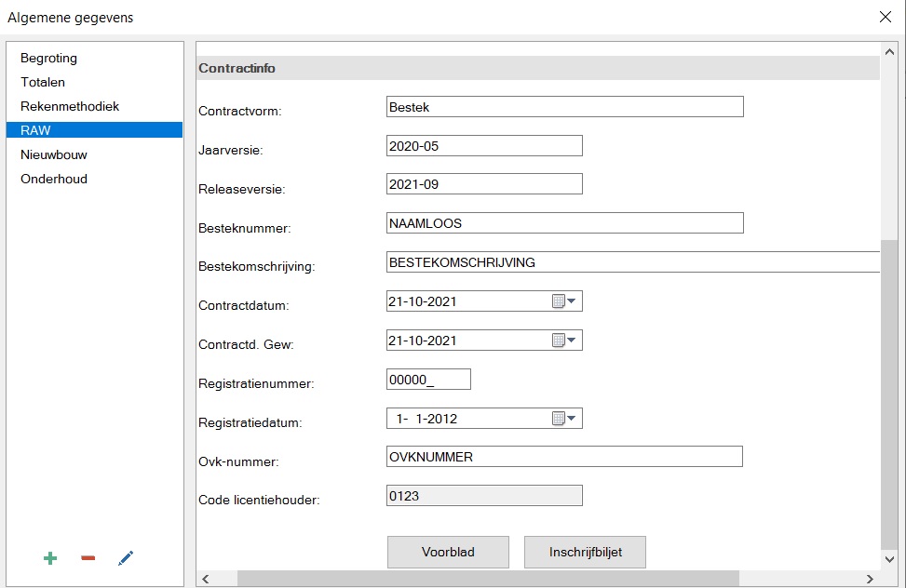Switch to the Nieuwbouw section

[54, 154]
